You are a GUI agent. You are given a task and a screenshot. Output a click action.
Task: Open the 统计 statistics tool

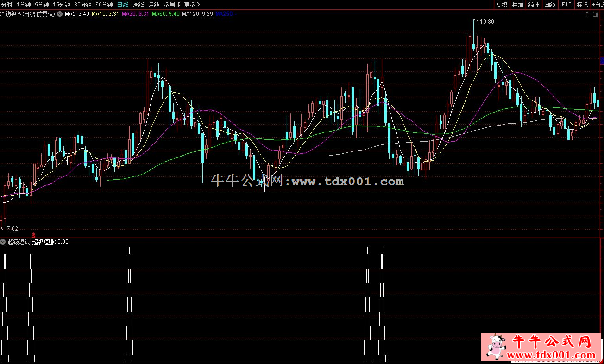coord(534,5)
